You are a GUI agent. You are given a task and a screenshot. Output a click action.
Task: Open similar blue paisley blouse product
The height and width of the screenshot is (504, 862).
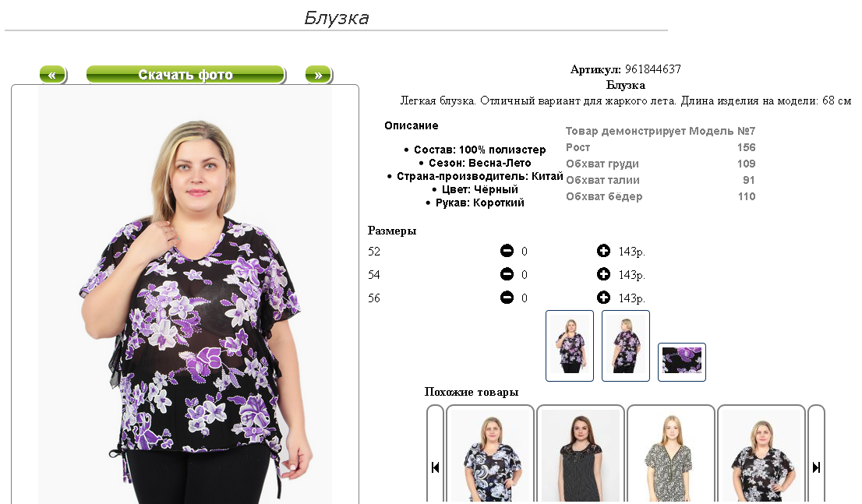point(489,454)
